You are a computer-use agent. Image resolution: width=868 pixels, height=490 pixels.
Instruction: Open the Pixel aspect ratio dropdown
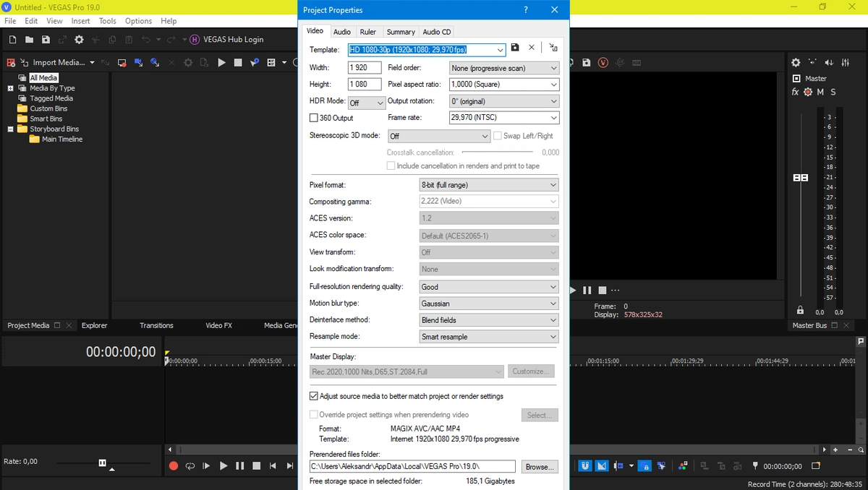pyautogui.click(x=504, y=85)
